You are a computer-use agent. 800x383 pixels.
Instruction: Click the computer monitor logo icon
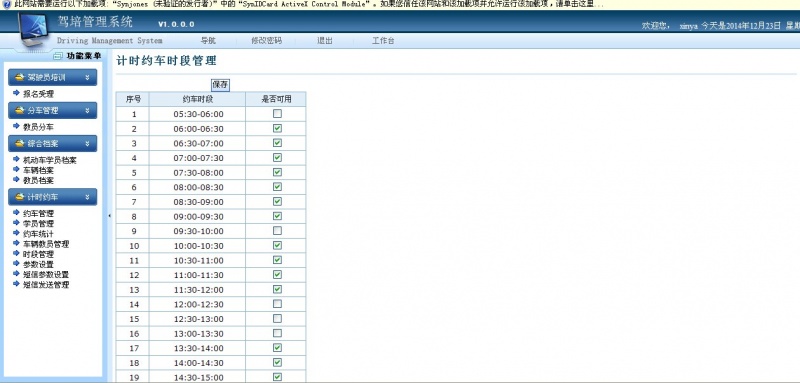coord(34,31)
